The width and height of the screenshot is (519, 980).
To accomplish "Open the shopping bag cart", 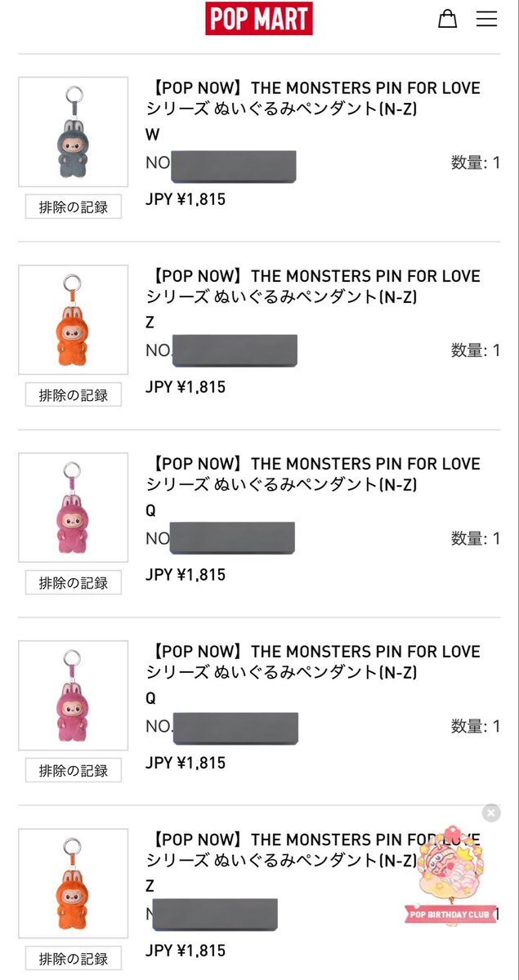I will click(x=447, y=18).
